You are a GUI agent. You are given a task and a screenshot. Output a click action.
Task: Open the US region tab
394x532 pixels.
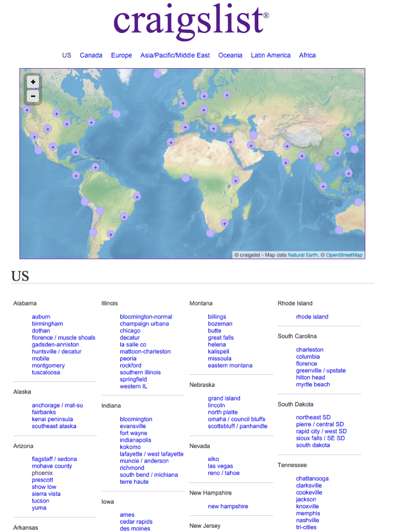pyautogui.click(x=67, y=55)
